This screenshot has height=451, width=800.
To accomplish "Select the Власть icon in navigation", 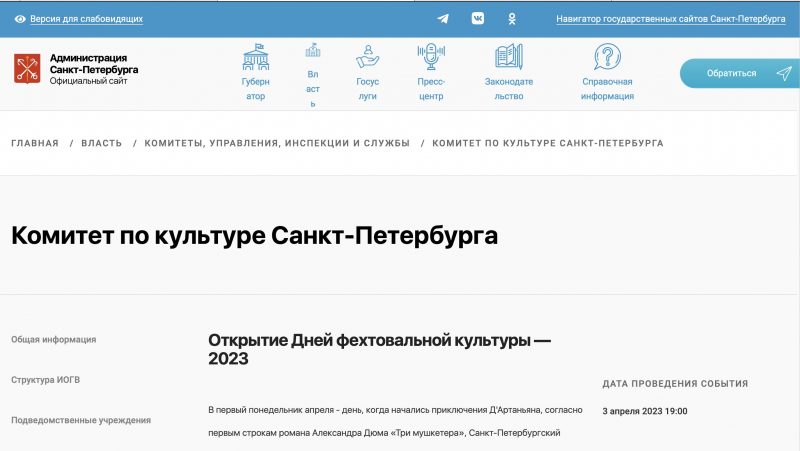I will pos(313,51).
